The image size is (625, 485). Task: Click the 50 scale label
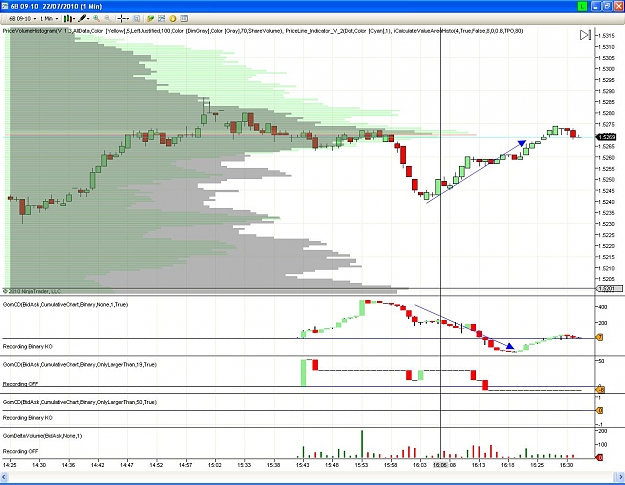point(601,361)
